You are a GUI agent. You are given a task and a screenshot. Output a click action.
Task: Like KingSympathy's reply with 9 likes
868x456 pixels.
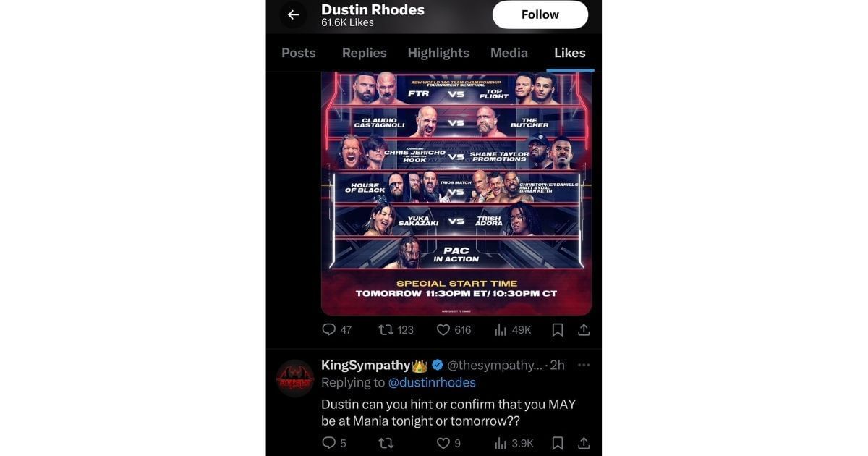click(x=449, y=443)
